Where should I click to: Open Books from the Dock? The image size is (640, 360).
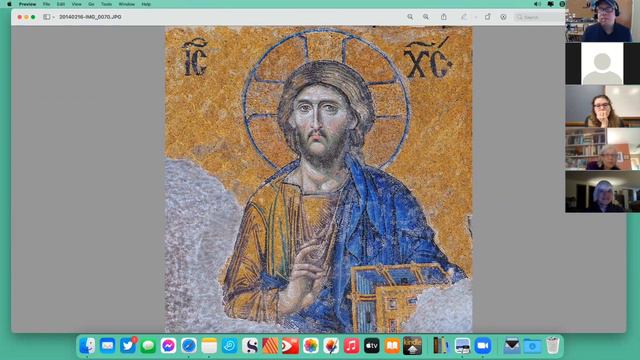click(x=392, y=346)
